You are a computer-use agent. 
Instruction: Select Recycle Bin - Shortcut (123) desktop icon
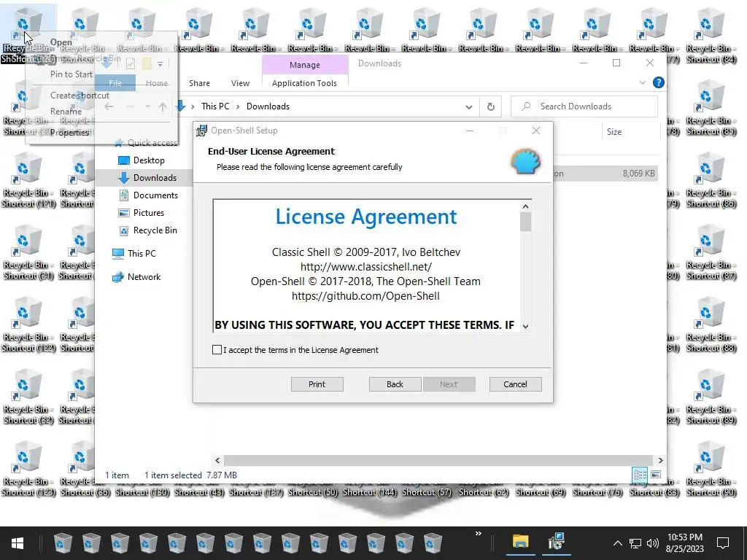28,470
